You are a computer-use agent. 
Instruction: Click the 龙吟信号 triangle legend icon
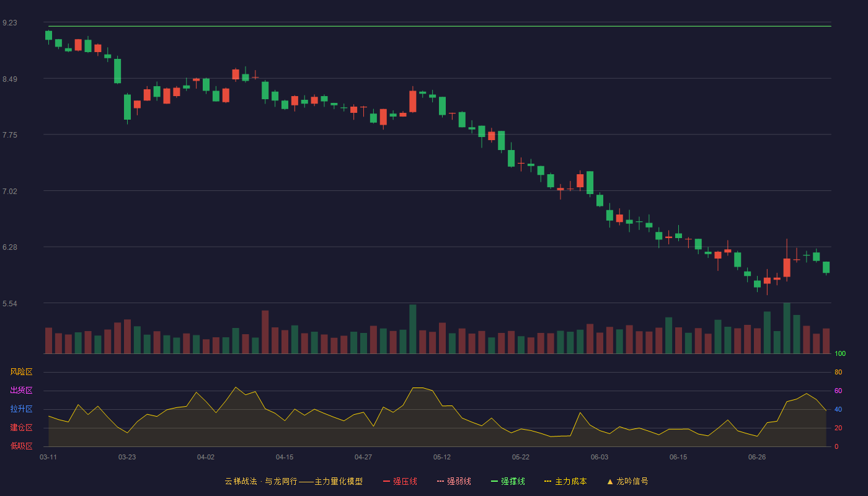pos(610,481)
